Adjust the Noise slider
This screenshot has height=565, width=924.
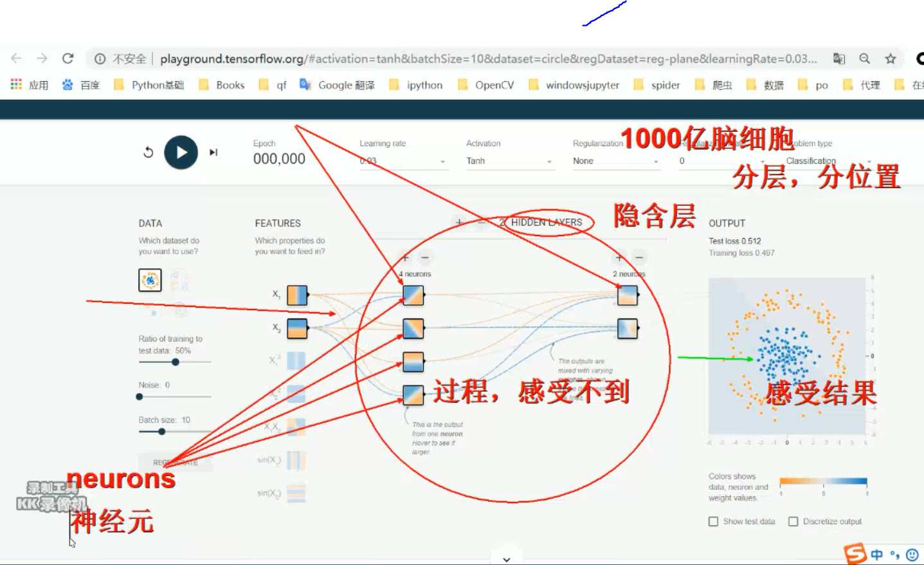(x=139, y=396)
